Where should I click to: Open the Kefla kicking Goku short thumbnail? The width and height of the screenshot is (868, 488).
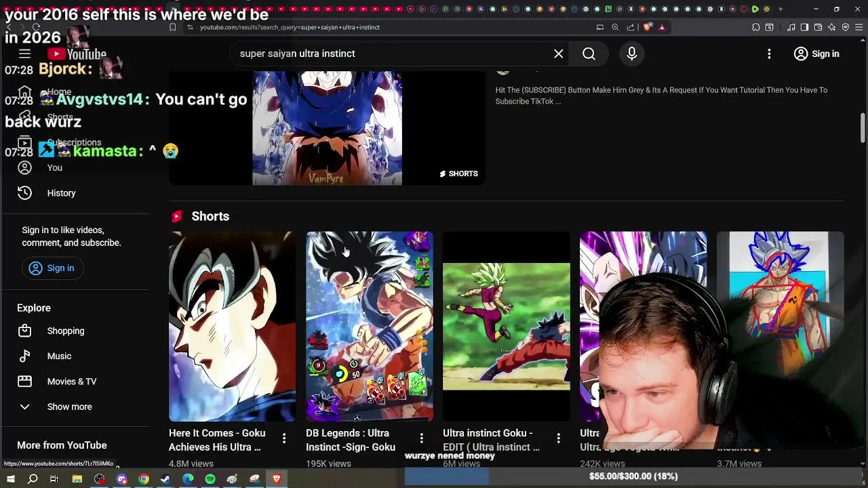(x=506, y=326)
